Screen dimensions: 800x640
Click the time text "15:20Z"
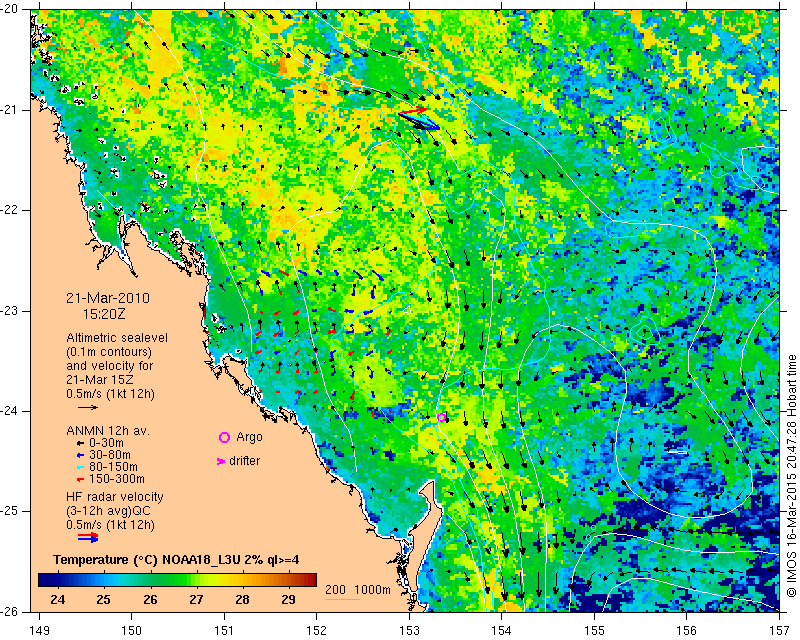(x=104, y=314)
